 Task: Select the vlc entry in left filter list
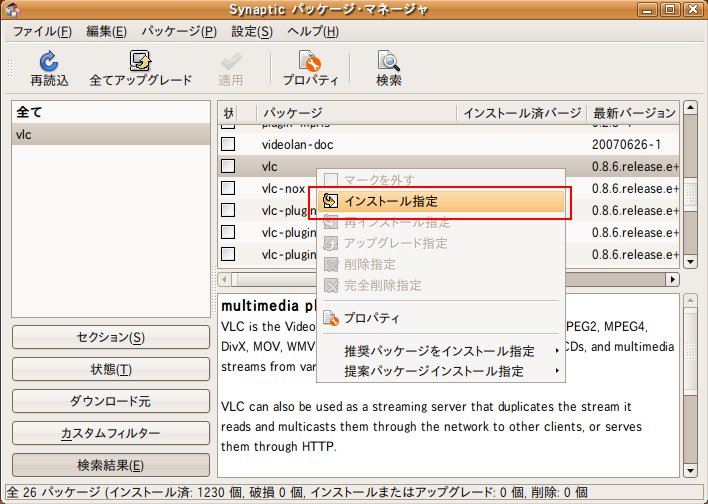point(110,134)
